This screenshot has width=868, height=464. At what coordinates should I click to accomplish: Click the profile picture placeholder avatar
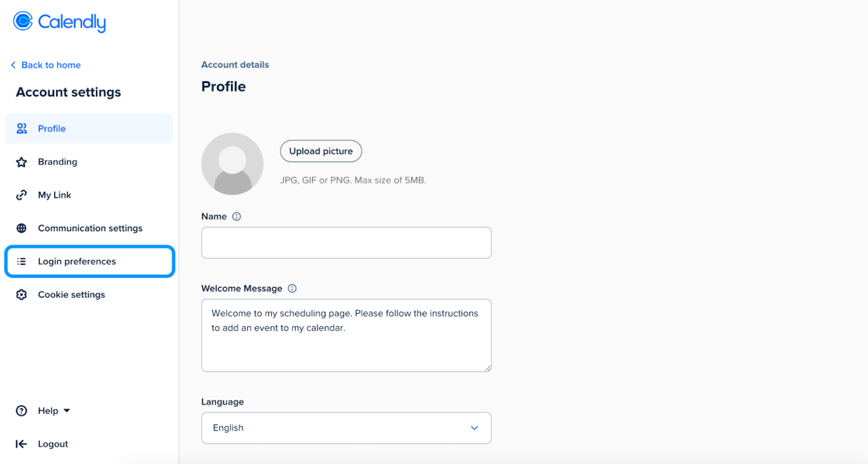pos(232,163)
